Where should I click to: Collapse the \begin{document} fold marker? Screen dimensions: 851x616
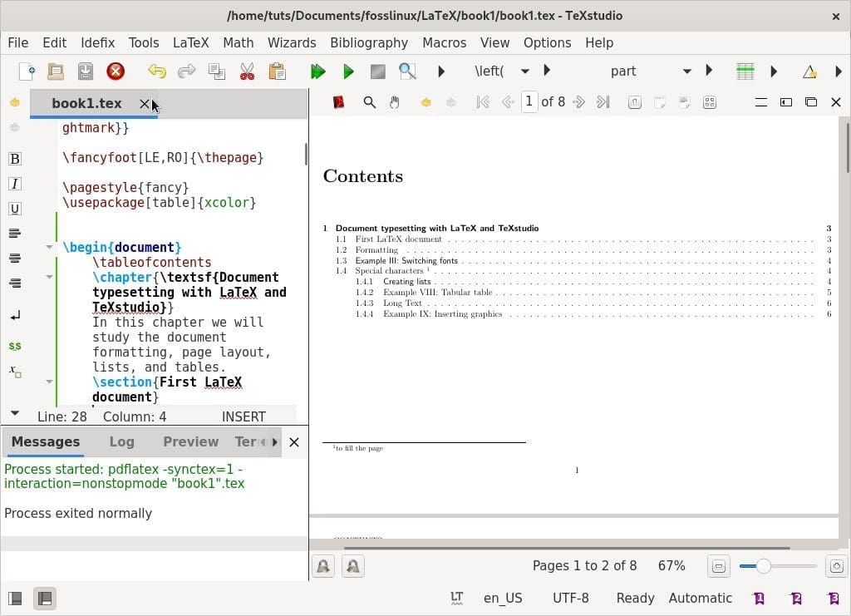click(49, 247)
